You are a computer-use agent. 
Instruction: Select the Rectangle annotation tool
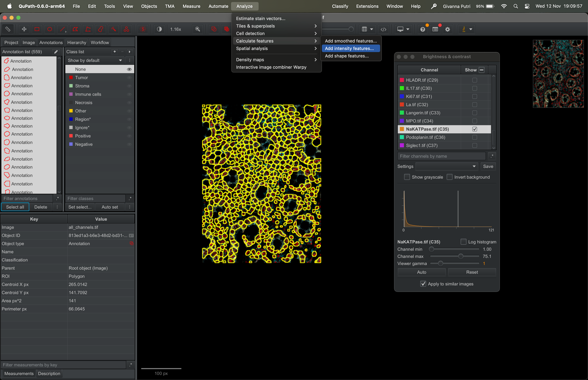[x=37, y=29]
